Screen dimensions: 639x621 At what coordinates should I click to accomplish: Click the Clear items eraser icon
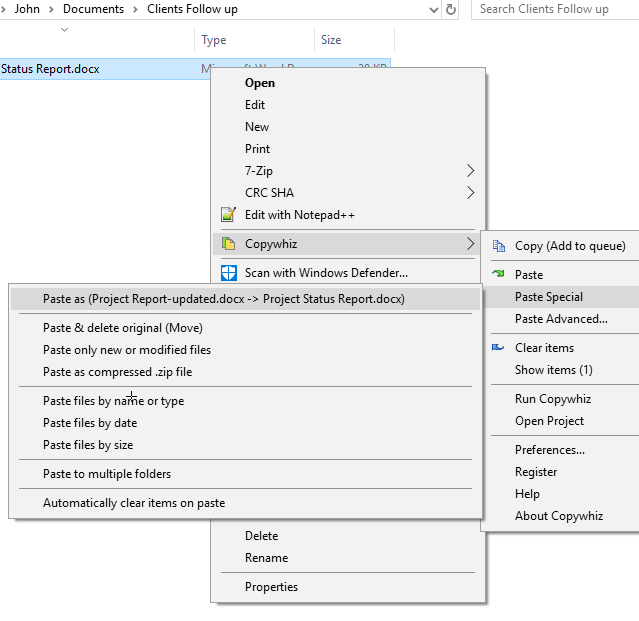point(498,348)
